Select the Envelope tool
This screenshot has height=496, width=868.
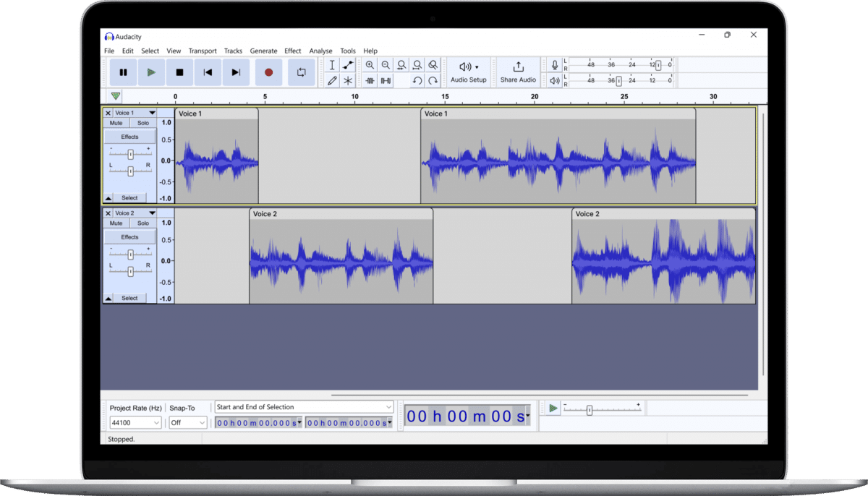coord(348,65)
